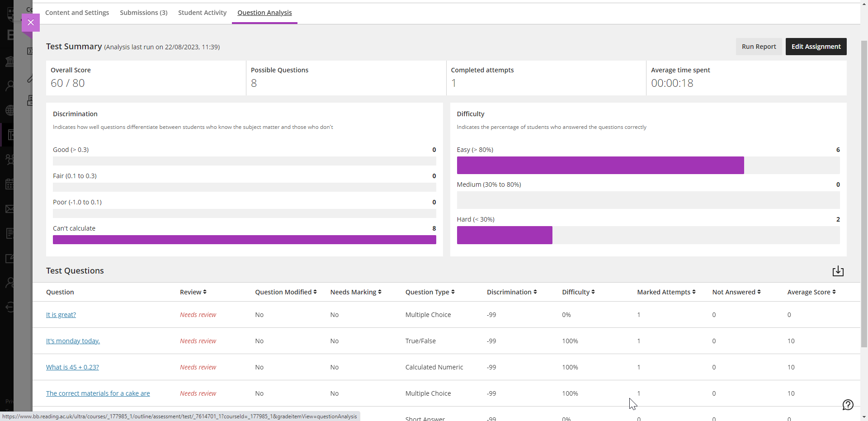
Task: Click the Run Report button
Action: (x=759, y=47)
